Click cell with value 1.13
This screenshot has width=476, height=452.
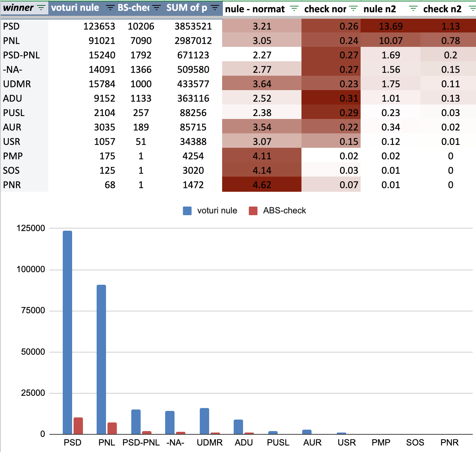coord(448,26)
